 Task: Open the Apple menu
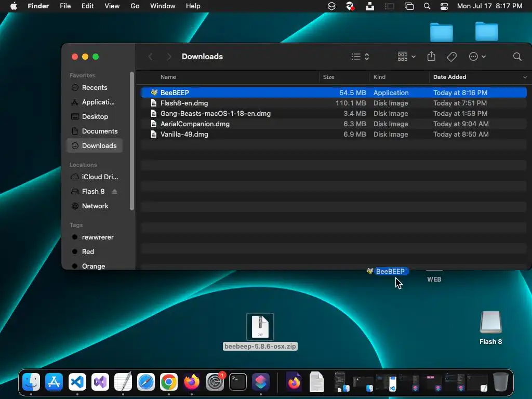click(14, 6)
